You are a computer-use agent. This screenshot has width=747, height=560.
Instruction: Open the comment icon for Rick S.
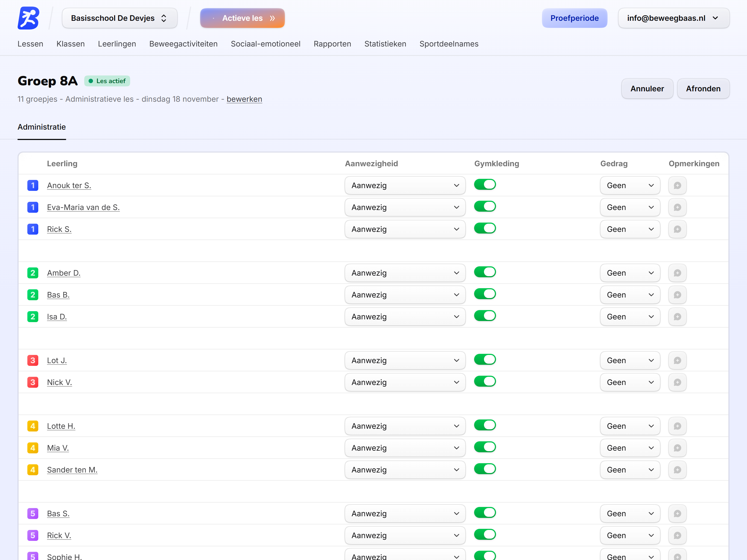(677, 229)
